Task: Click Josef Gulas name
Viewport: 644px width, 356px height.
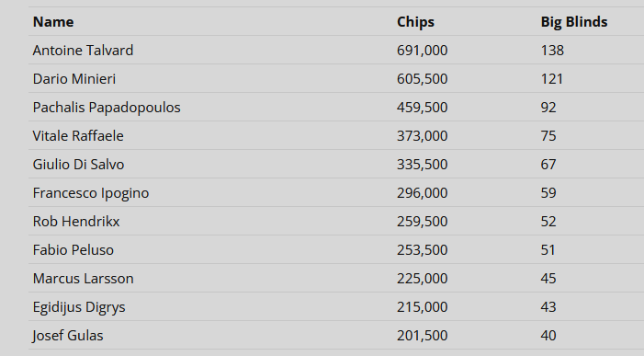Action: click(68, 336)
